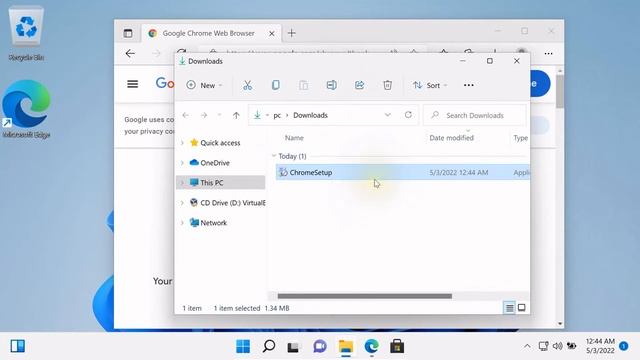Screen dimensions: 640x360
Task: Open Edge Settings and more menu
Action: click(x=548, y=53)
